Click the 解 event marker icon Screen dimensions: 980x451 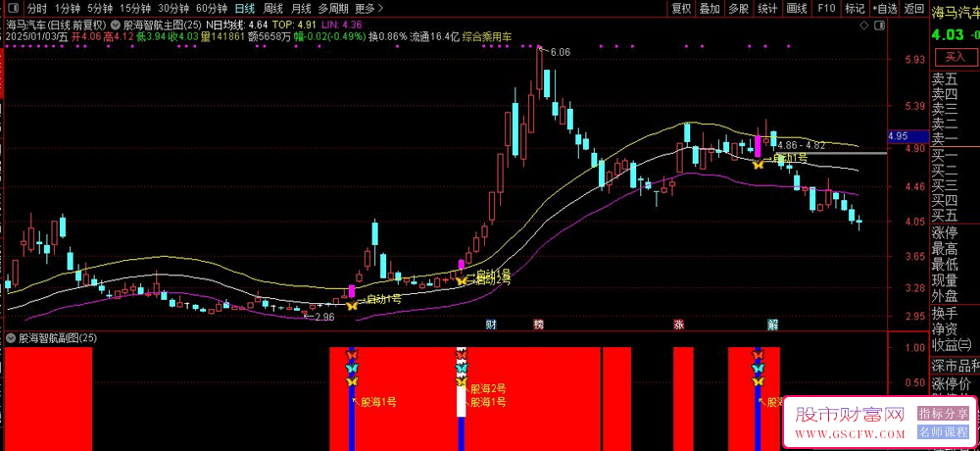click(772, 325)
